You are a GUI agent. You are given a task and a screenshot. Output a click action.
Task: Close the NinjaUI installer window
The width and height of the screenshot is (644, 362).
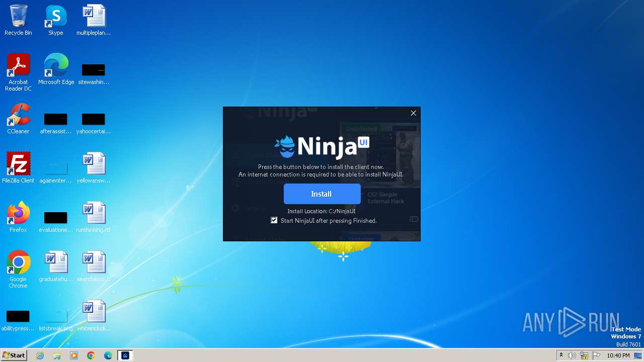414,113
